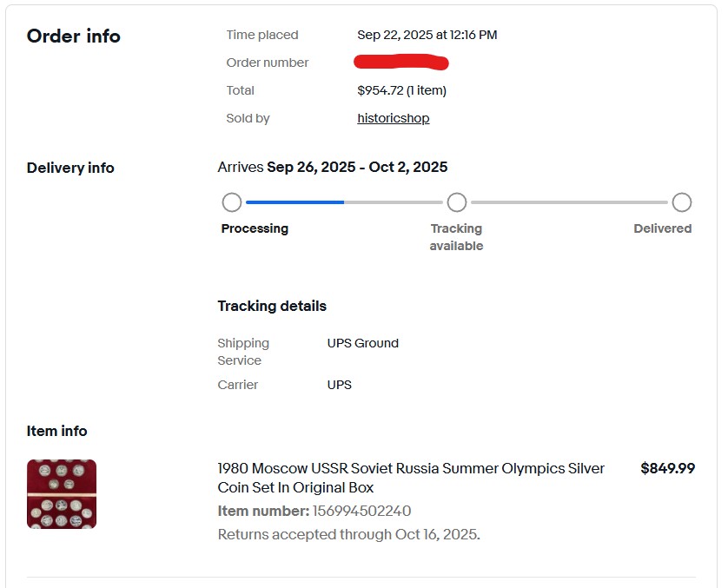Click the Time placed label
Image resolution: width=728 pixels, height=588 pixels.
[262, 35]
